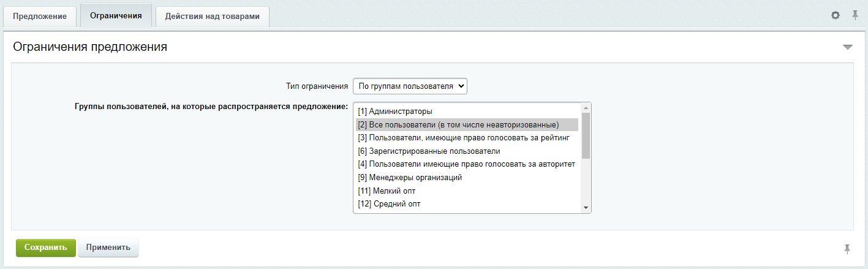The height and width of the screenshot is (269, 868).
Task: Collapse the Ограничения предложения section triangle
Action: coord(847,47)
